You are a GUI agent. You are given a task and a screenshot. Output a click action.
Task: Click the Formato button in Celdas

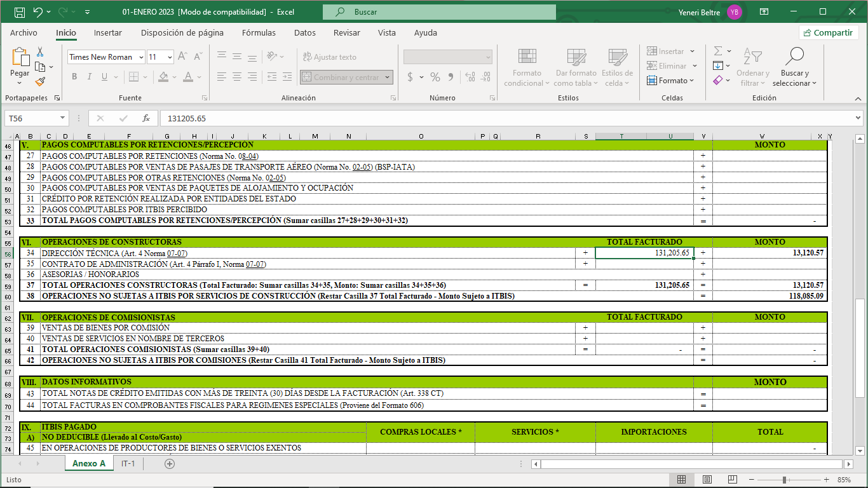(670, 81)
